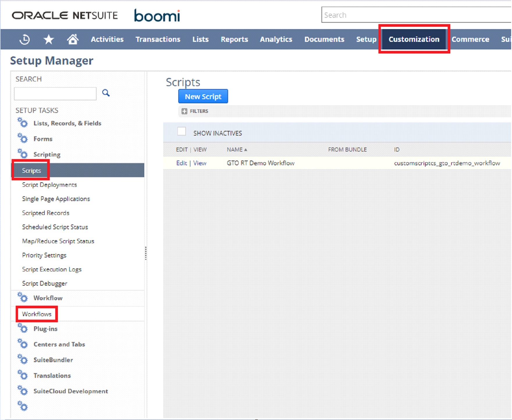Enable the Show Inactives checkbox
The width and height of the screenshot is (512, 420).
click(182, 131)
